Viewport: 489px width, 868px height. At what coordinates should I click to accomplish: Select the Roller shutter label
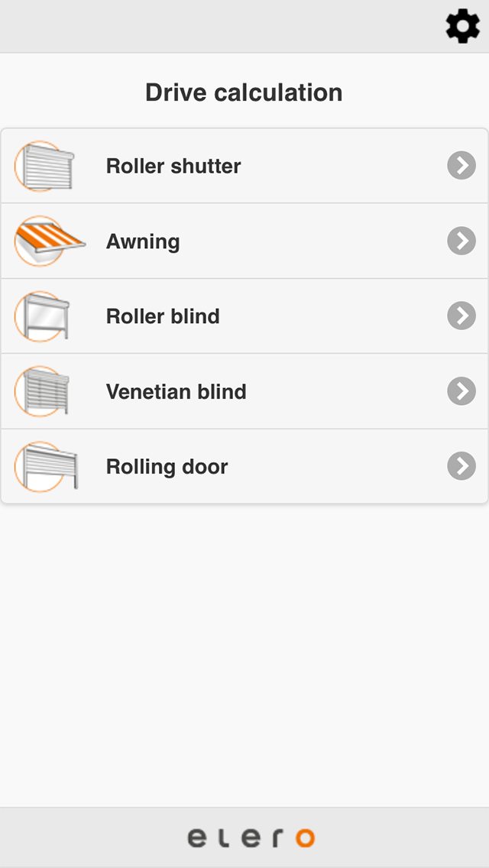point(173,166)
